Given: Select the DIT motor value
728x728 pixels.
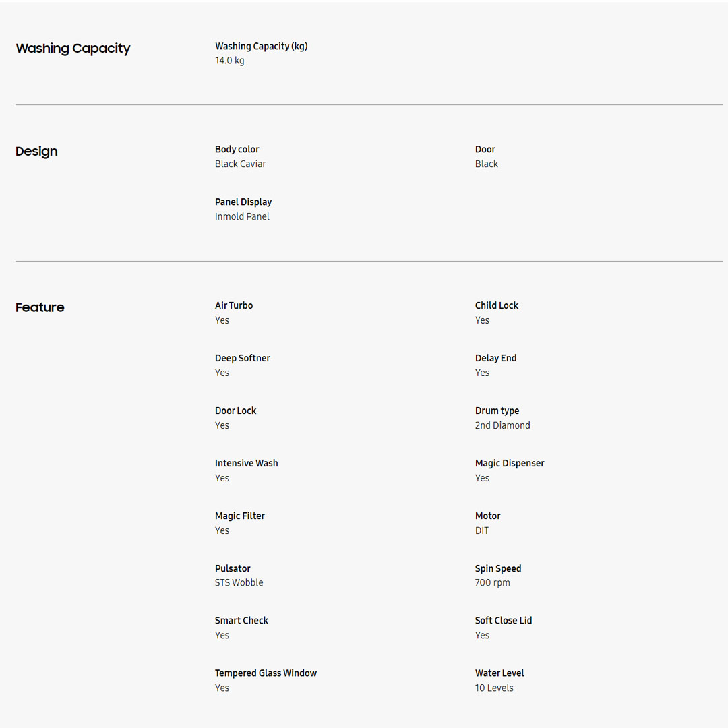Looking at the screenshot, I should pyautogui.click(x=482, y=531).
